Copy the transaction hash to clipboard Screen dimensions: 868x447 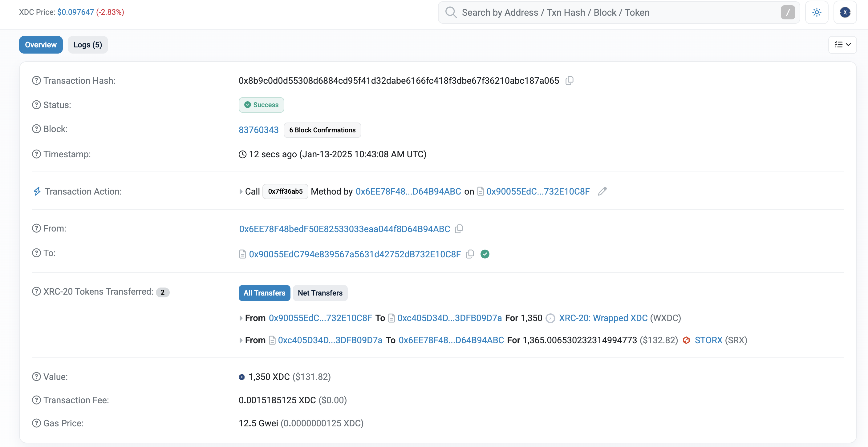[570, 81]
